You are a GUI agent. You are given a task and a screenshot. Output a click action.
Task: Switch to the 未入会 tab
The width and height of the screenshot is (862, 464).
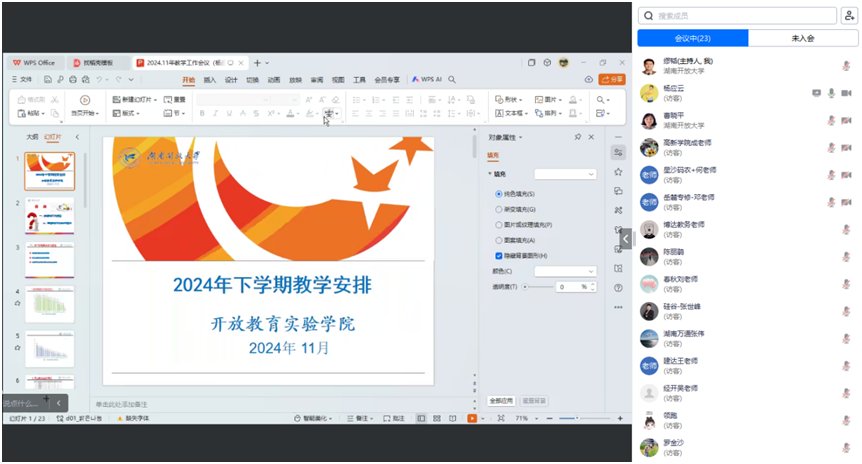click(x=803, y=38)
